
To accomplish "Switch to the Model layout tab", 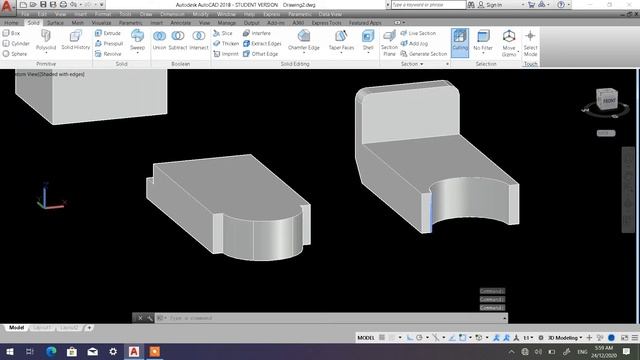I will [16, 328].
